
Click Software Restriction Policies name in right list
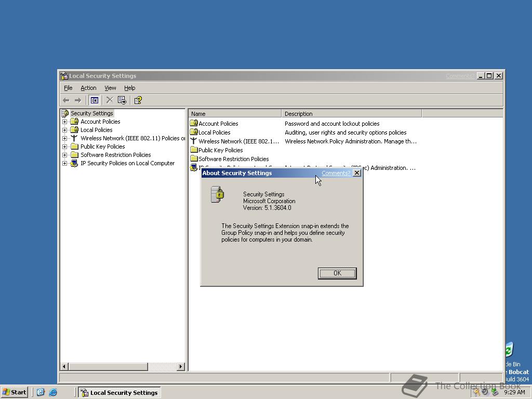click(234, 159)
